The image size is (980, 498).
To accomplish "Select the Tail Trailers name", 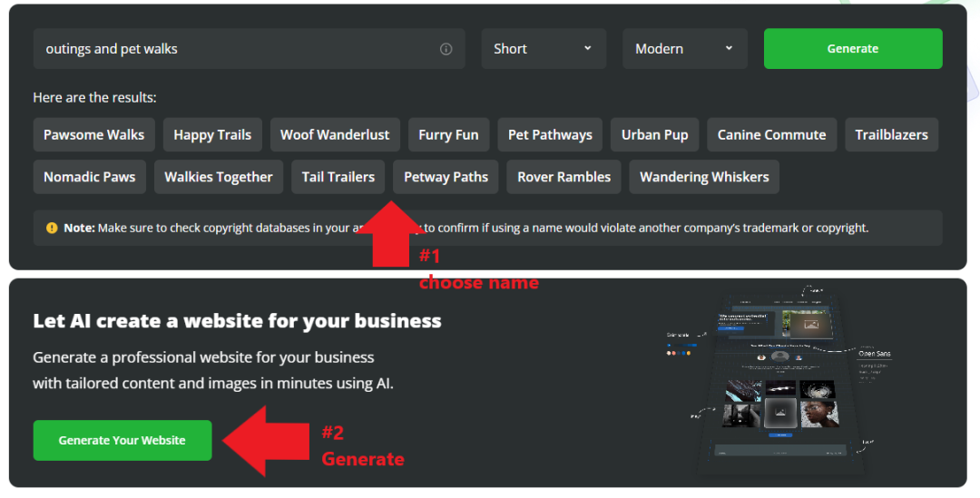I will coord(338,177).
